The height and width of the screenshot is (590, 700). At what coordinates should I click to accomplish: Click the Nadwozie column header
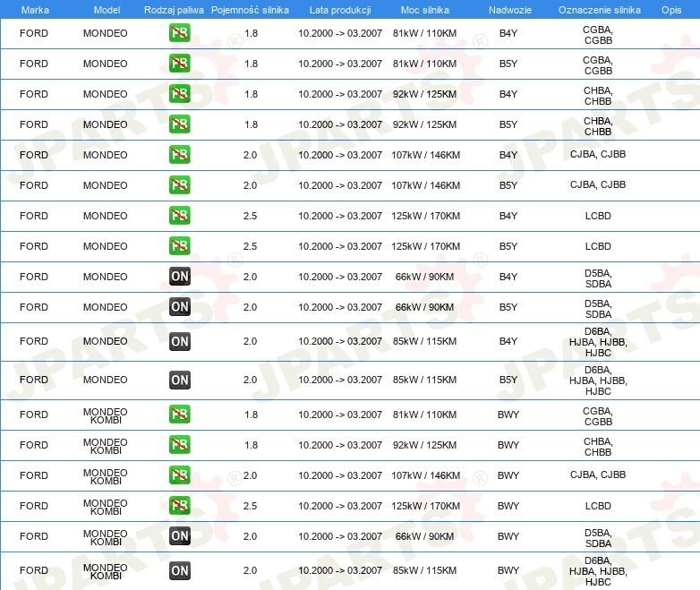(x=510, y=10)
